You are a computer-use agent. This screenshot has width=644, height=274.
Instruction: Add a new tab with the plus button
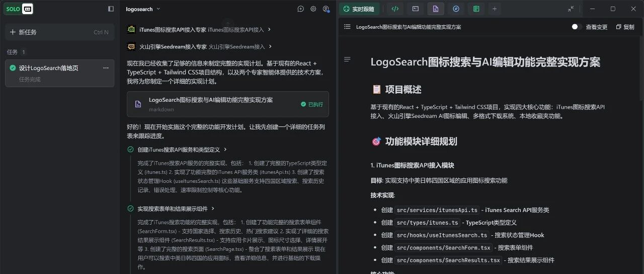click(x=495, y=9)
